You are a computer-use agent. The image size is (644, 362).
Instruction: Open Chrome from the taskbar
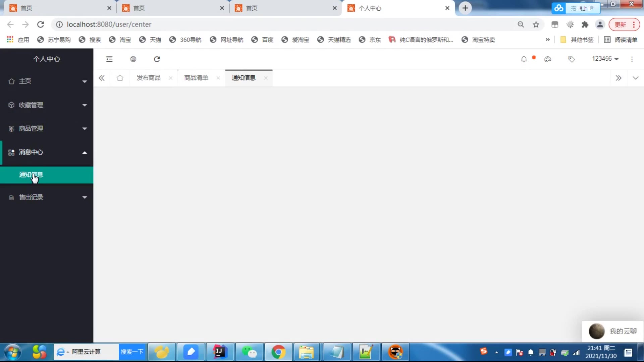(x=279, y=352)
